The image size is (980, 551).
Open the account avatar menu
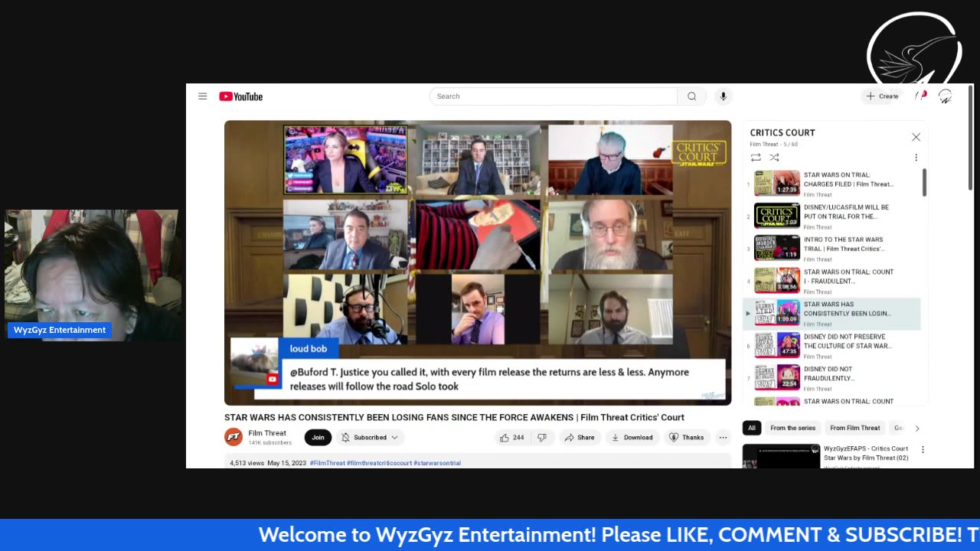tap(946, 96)
